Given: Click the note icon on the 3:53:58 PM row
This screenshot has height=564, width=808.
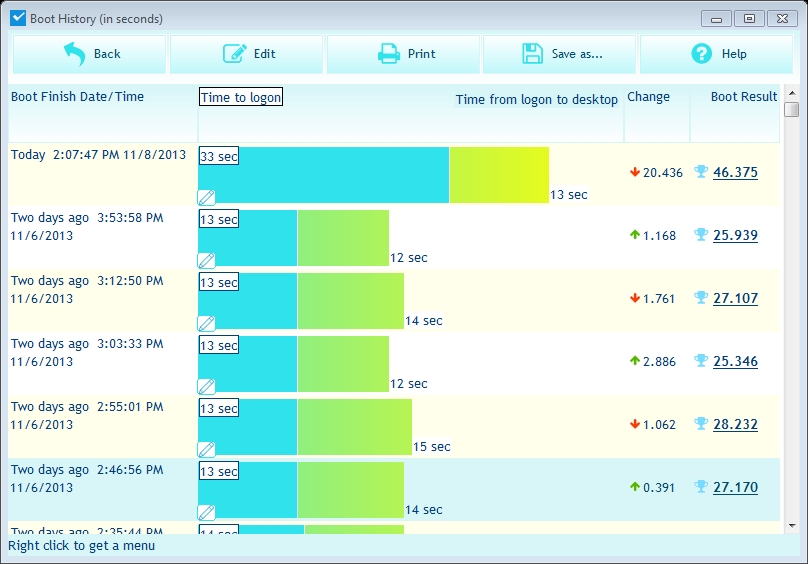Looking at the screenshot, I should 206,260.
